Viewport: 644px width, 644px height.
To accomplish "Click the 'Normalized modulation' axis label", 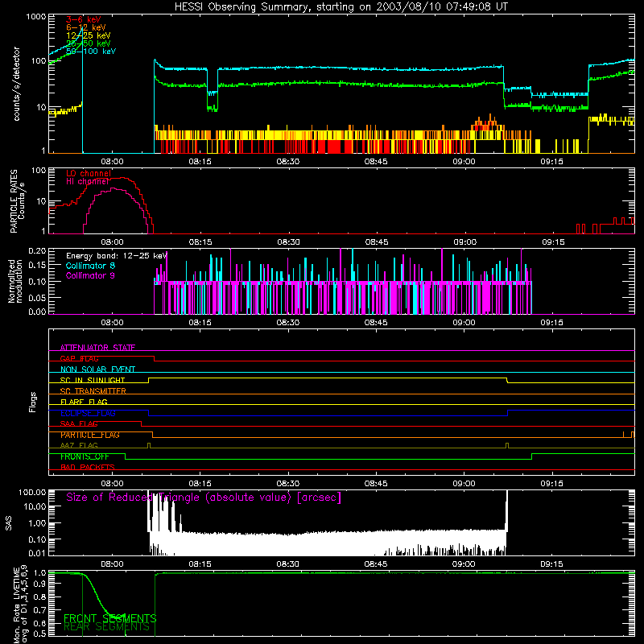I will click(x=15, y=281).
